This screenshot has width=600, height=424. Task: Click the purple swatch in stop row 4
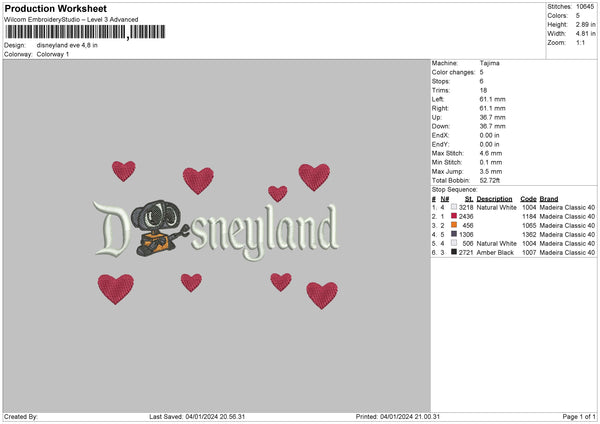click(x=454, y=234)
